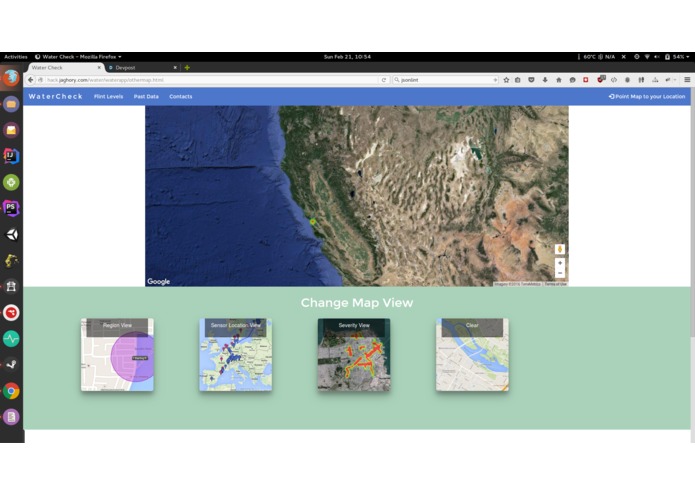Open the Wi-Fi indicator in the top bar
Screen dimensions: 695x494
tap(647, 57)
